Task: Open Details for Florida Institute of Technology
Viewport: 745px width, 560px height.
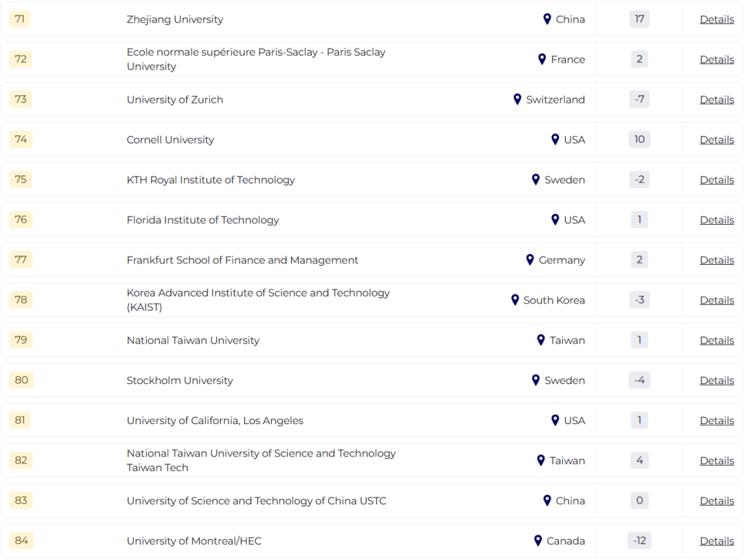Action: pos(717,220)
